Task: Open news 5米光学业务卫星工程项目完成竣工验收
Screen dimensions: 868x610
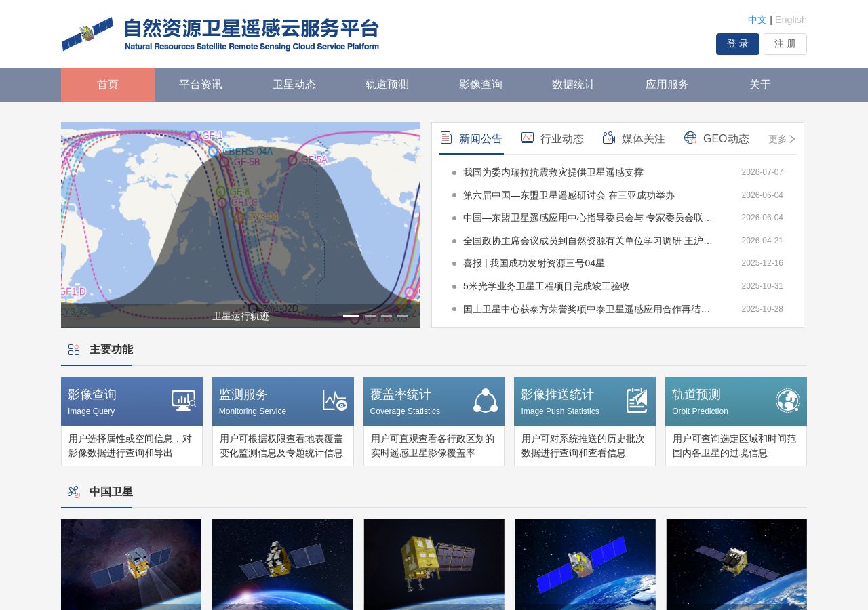Action: click(x=547, y=286)
